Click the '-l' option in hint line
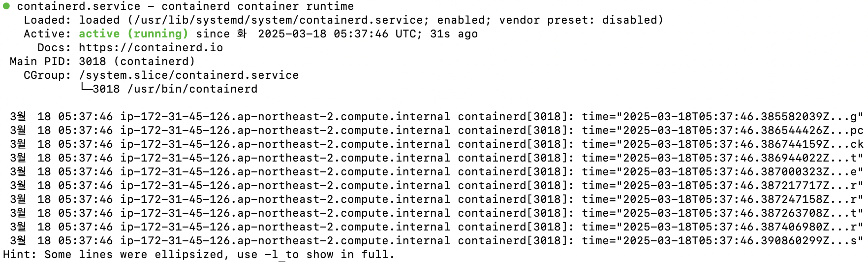 (271, 255)
